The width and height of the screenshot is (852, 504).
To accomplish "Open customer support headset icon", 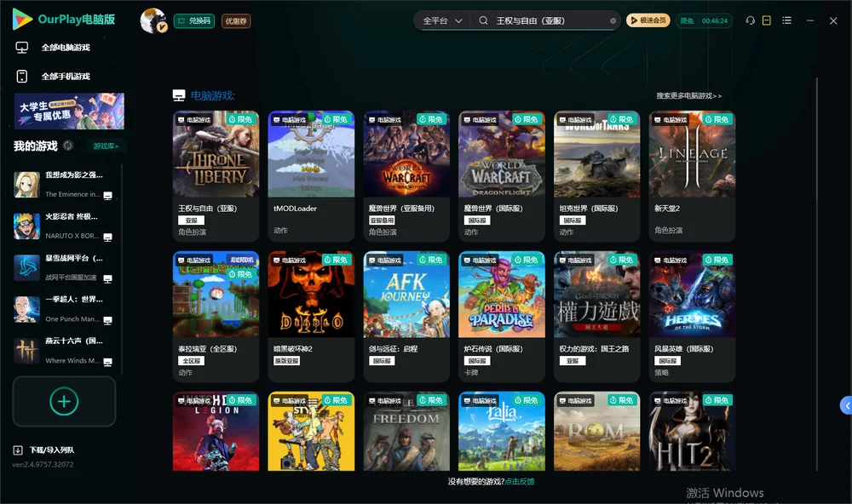I will [750, 20].
